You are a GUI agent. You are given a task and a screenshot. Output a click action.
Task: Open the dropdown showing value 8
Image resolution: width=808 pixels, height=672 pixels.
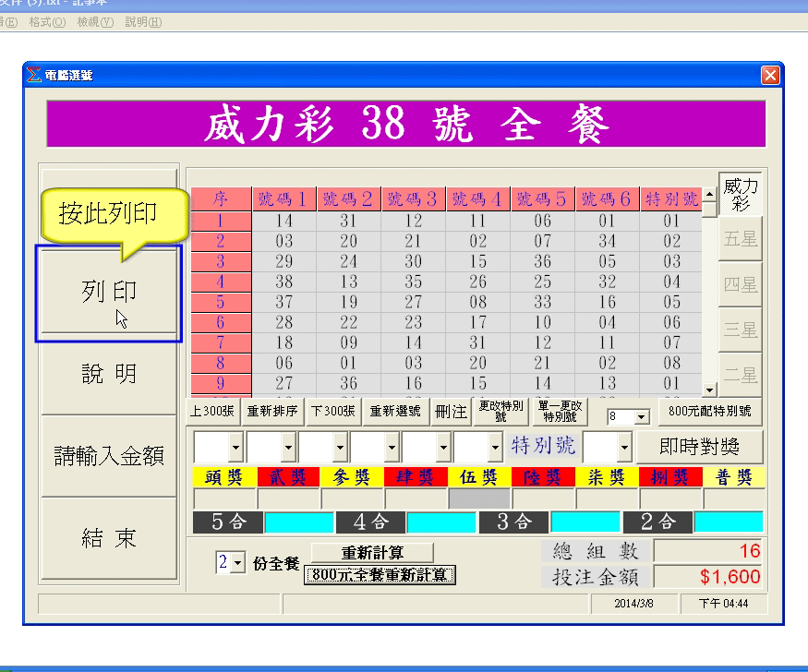pos(641,416)
